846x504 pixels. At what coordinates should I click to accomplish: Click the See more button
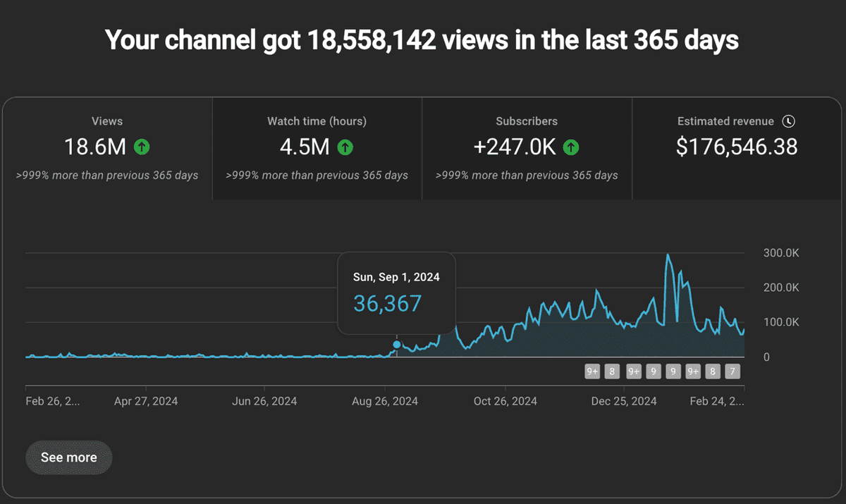point(68,457)
